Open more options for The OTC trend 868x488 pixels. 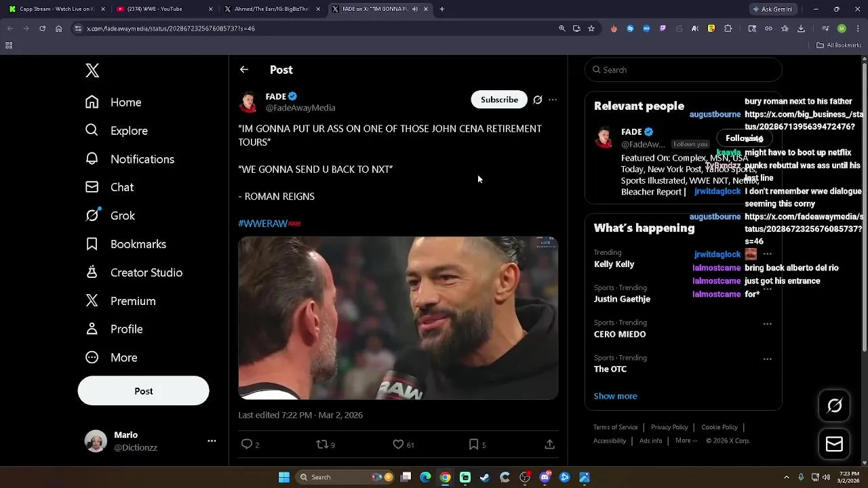(767, 359)
